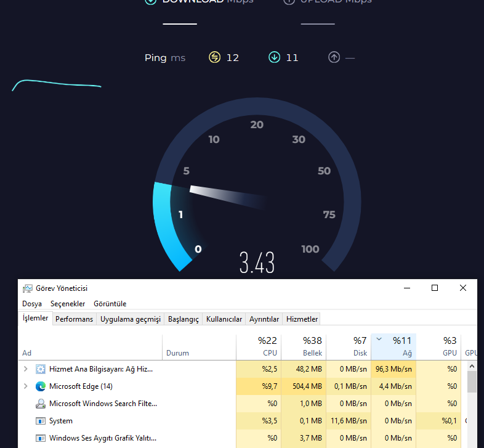Expand the Hizmet Ana Bilgisayarı process group
This screenshot has height=448, width=484.
click(26, 369)
